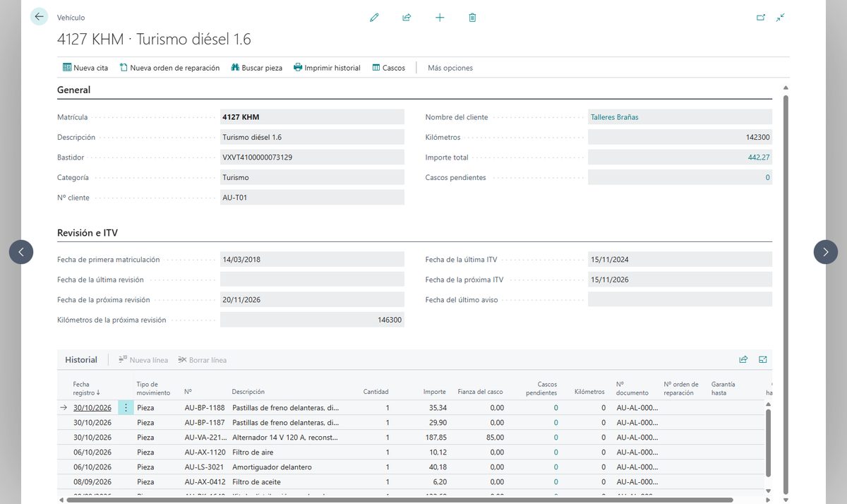Expand the Historial part to full view
Image resolution: width=847 pixels, height=504 pixels.
pyautogui.click(x=763, y=359)
